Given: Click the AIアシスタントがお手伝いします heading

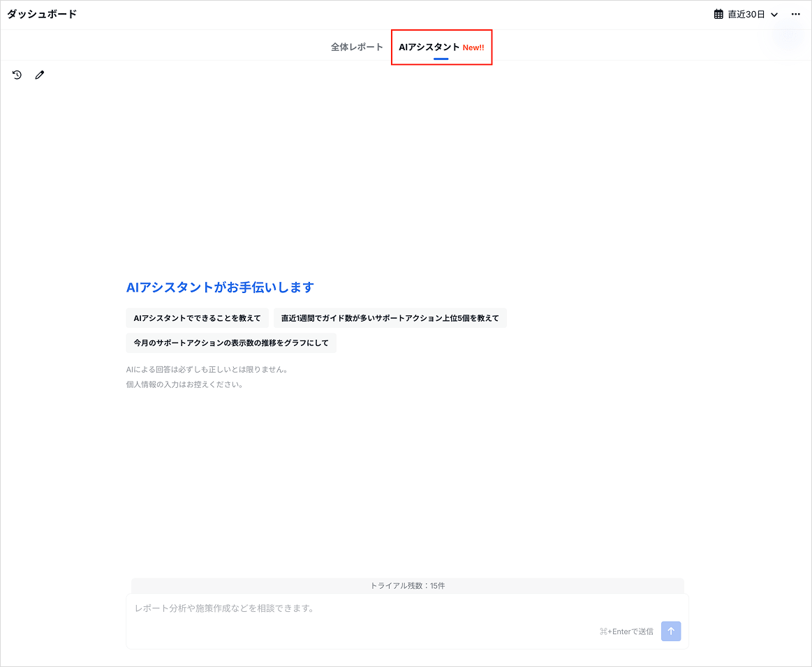Looking at the screenshot, I should click(220, 287).
